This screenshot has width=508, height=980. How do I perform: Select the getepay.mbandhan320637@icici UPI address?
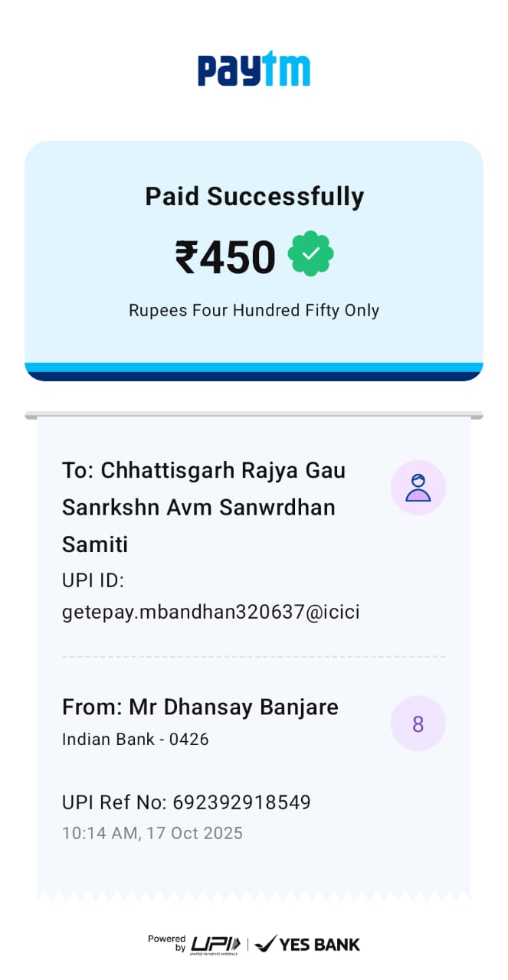[x=211, y=612]
